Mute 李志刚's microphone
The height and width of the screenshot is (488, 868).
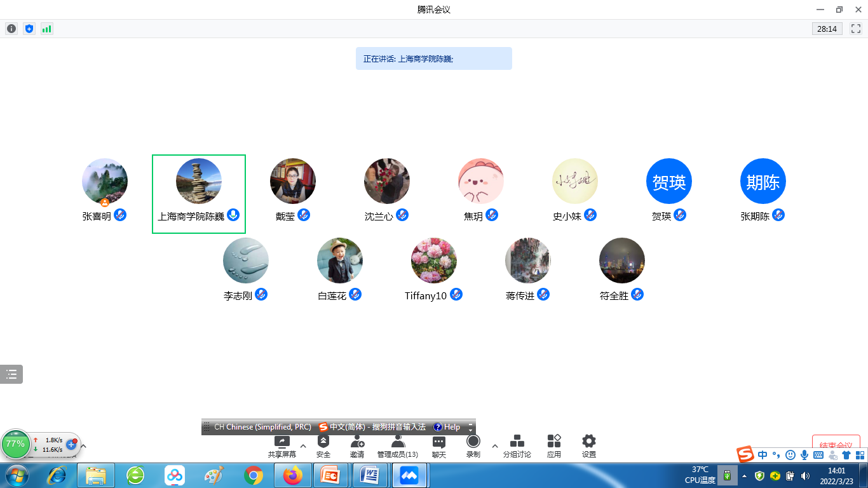coord(262,294)
